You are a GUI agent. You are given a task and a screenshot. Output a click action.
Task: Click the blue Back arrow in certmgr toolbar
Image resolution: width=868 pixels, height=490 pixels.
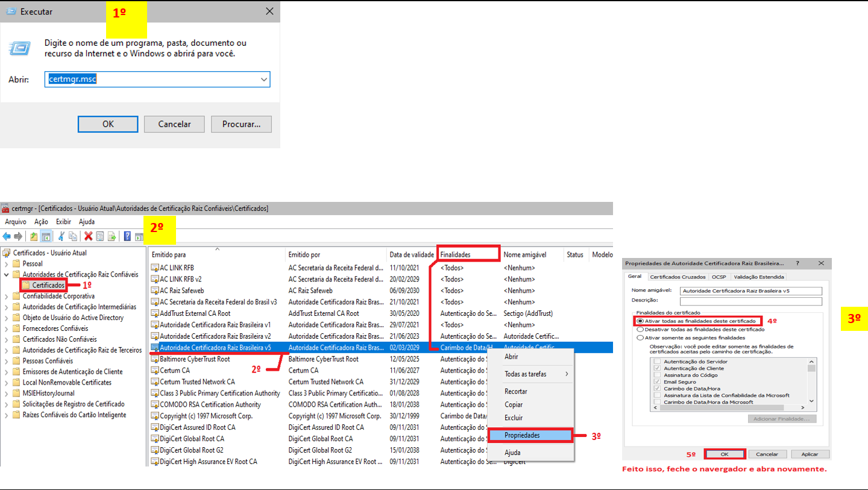(7, 236)
